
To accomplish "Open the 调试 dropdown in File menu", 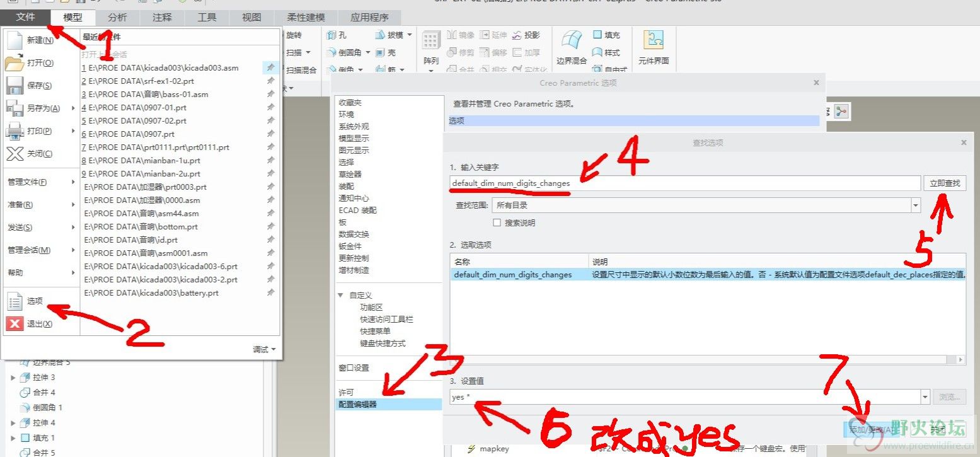I will [x=265, y=349].
